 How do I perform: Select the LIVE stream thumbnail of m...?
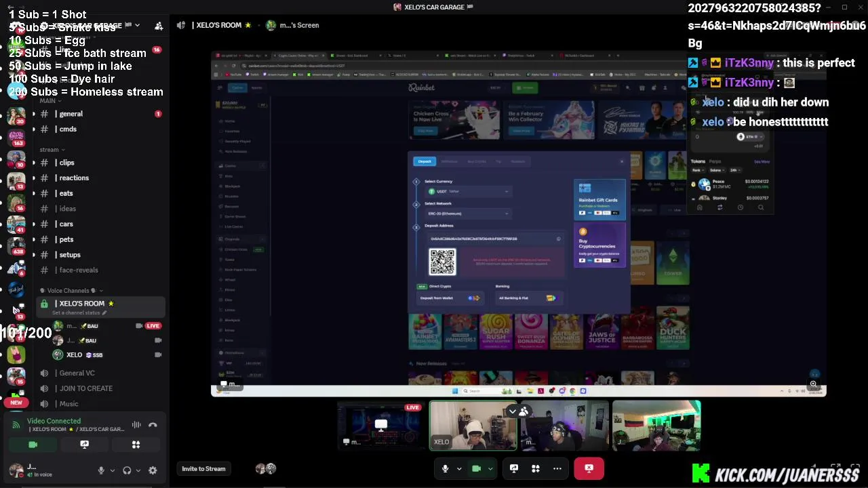click(381, 426)
